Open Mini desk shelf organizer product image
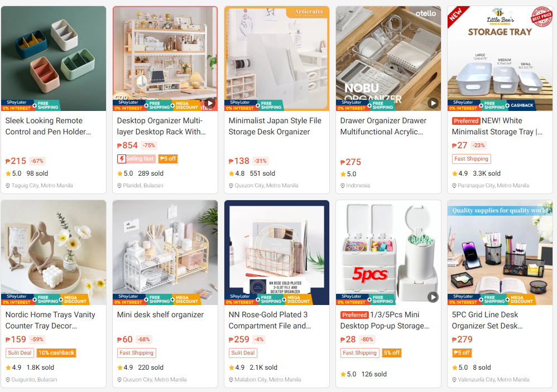This screenshot has height=392, width=557. (165, 252)
